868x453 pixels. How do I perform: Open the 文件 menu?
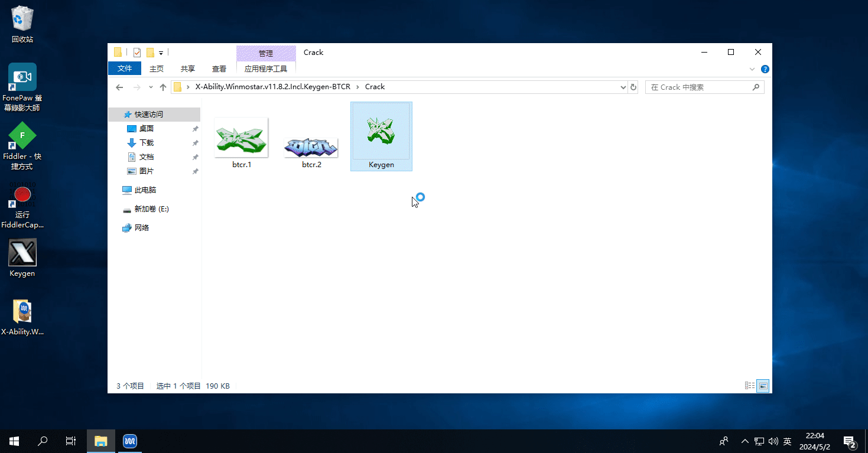click(x=125, y=69)
